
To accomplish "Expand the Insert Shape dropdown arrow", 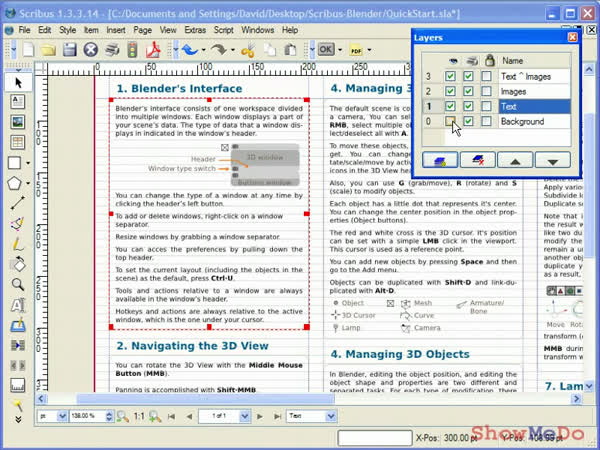I will pyautogui.click(x=28, y=163).
